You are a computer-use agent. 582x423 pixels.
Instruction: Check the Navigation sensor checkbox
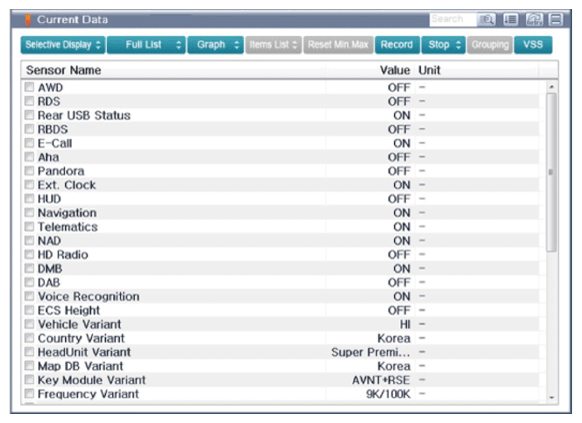click(x=29, y=213)
